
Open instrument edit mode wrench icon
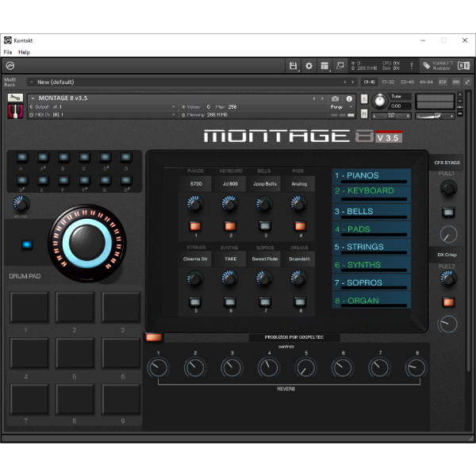click(15, 98)
